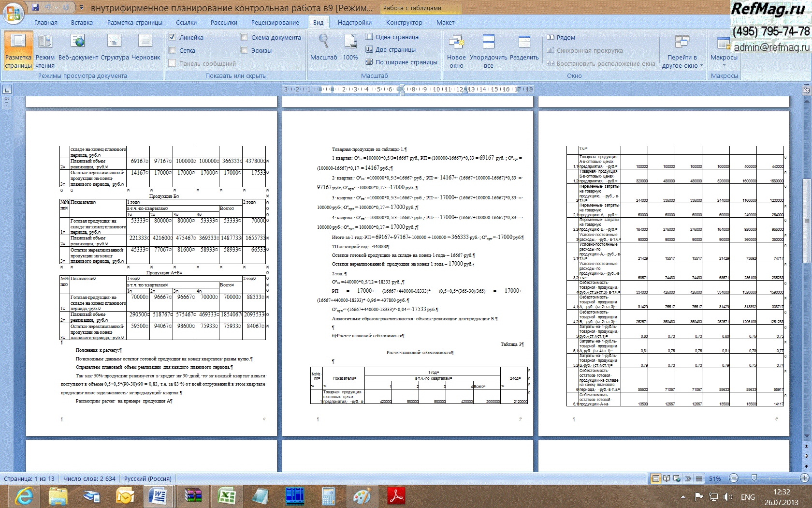Uncheck the Линейка checkbox
Image resolution: width=812 pixels, height=508 pixels.
tap(172, 37)
